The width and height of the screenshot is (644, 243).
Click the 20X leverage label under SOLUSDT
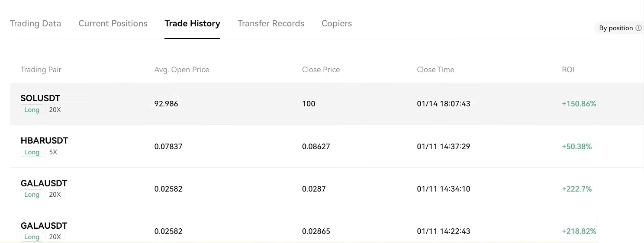(55, 110)
